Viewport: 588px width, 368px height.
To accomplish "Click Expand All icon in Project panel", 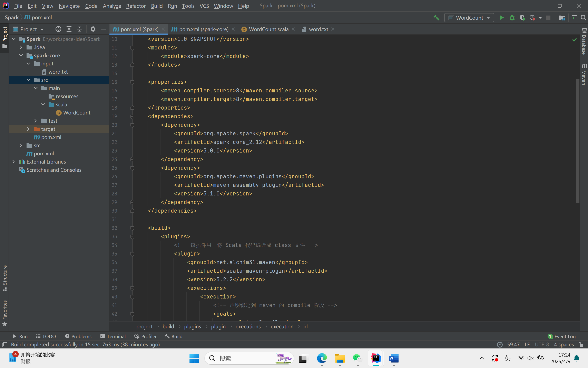I will (x=69, y=29).
